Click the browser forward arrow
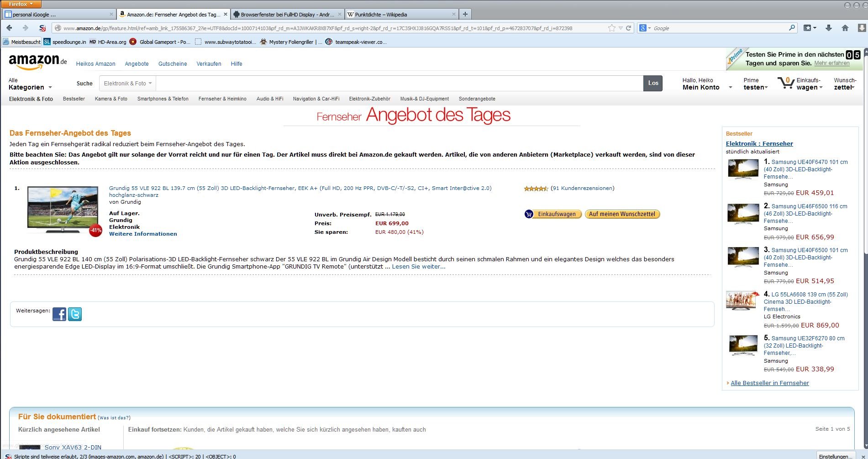 (25, 28)
